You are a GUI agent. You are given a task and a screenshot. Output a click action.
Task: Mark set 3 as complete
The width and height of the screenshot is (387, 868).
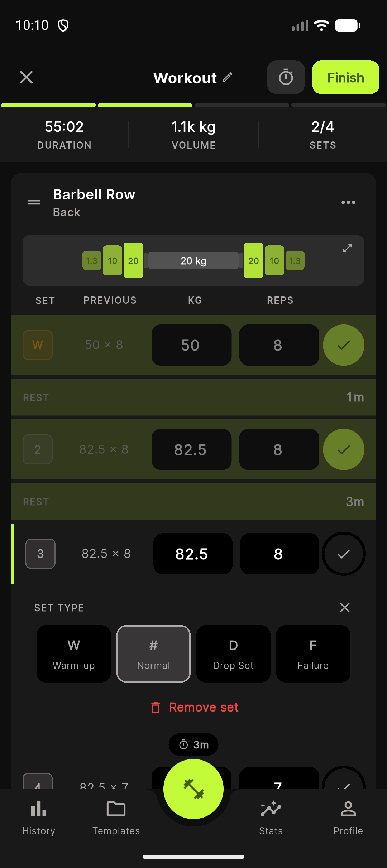click(x=344, y=554)
